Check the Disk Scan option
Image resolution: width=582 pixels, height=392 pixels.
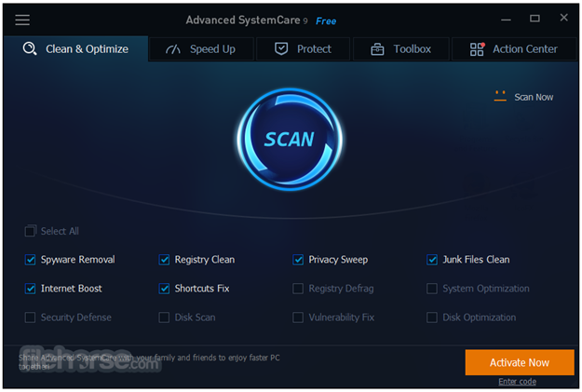164,318
